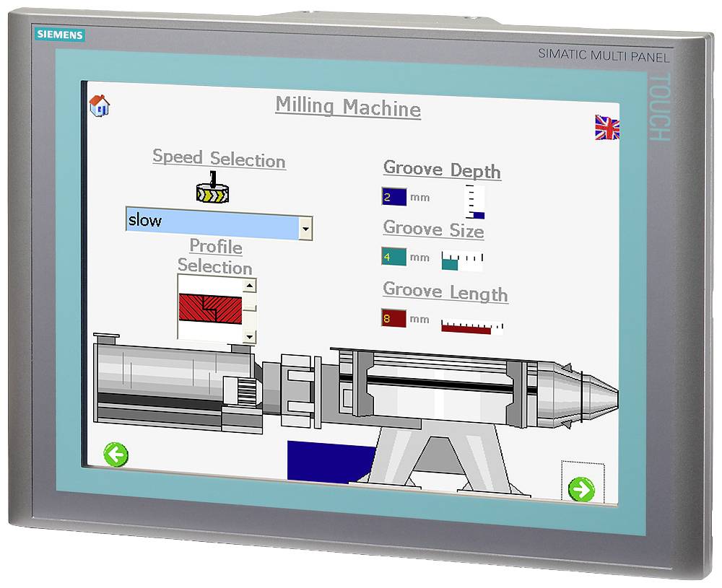Edit the Groove Depth value field
The image size is (722, 588).
coord(393,196)
